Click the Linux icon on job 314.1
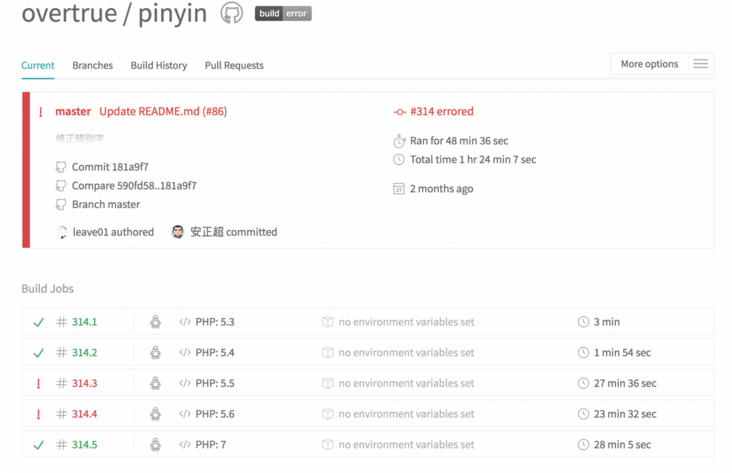This screenshot has height=473, width=732. click(x=155, y=322)
